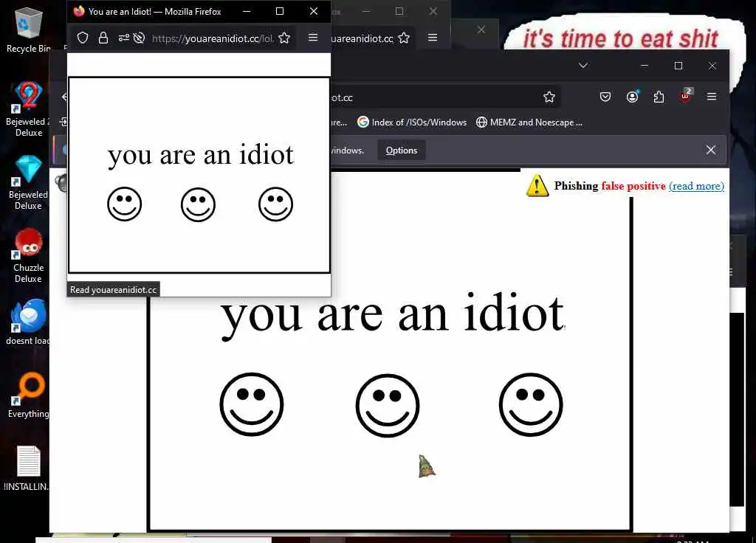Click the padlock site security icon

pyautogui.click(x=103, y=38)
